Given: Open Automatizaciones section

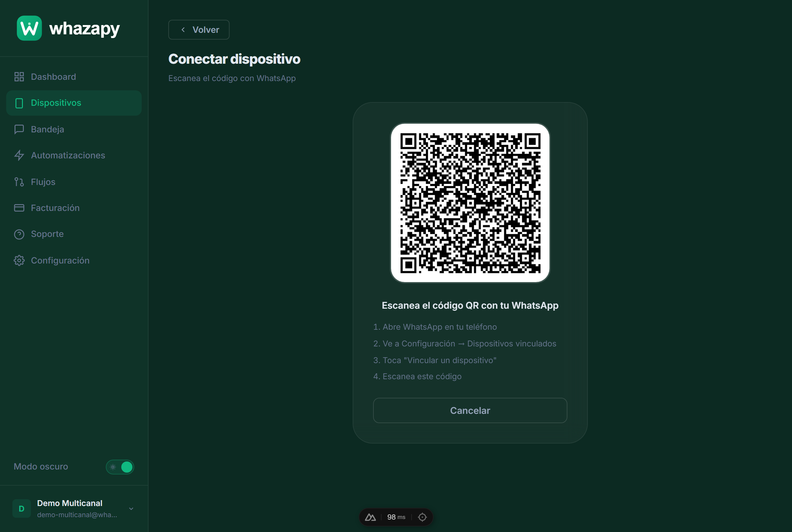Looking at the screenshot, I should click(74, 155).
